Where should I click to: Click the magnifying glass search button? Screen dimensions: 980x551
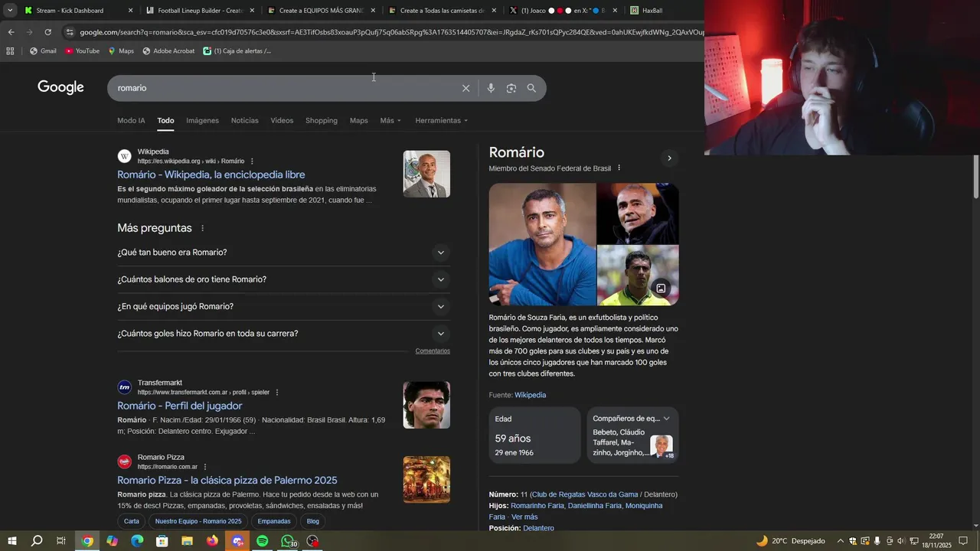pos(531,88)
